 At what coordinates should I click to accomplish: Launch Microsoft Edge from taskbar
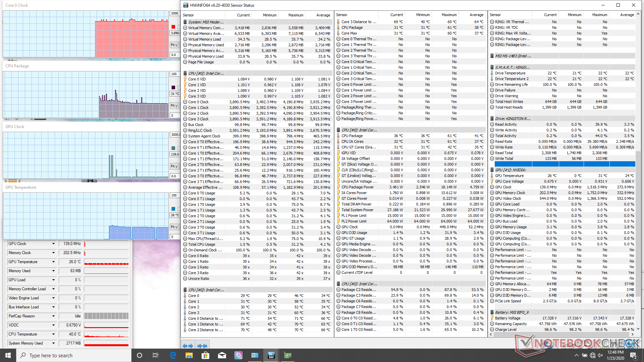click(173, 355)
